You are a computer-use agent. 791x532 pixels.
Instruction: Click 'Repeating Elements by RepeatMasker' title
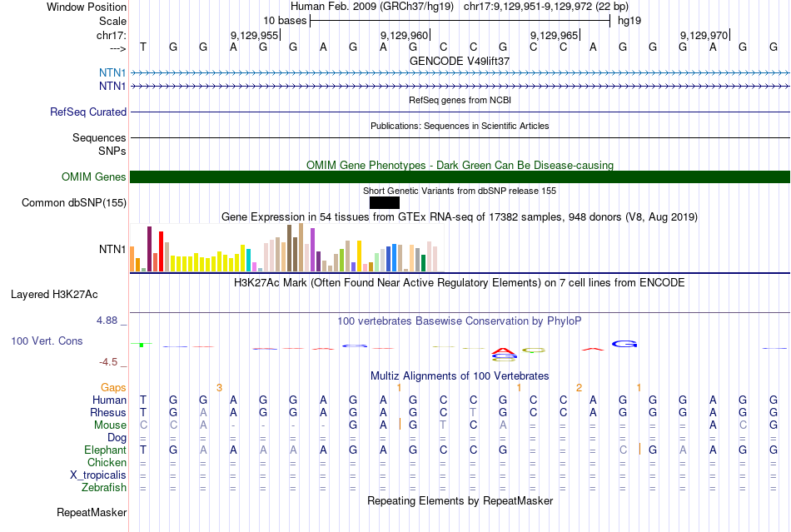[460, 500]
